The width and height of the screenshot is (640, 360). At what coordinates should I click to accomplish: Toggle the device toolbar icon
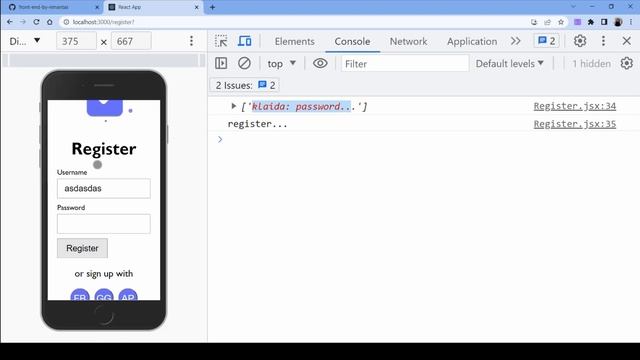point(244,41)
